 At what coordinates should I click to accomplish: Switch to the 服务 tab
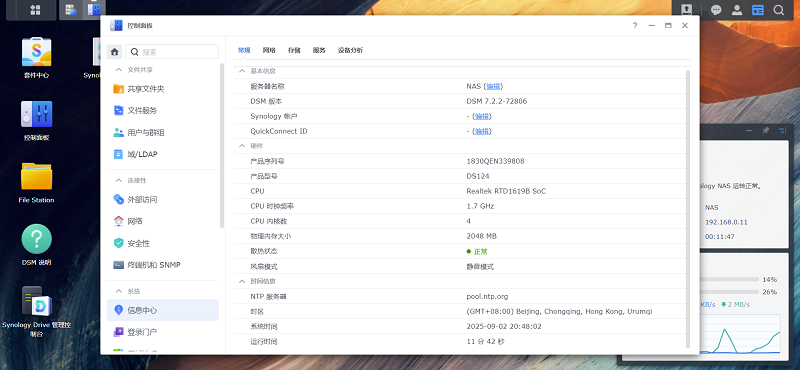[x=319, y=50]
